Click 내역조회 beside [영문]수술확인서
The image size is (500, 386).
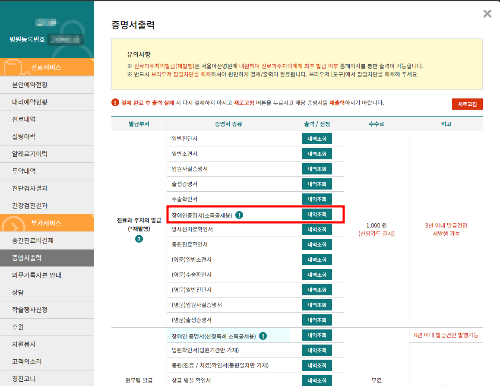click(317, 275)
